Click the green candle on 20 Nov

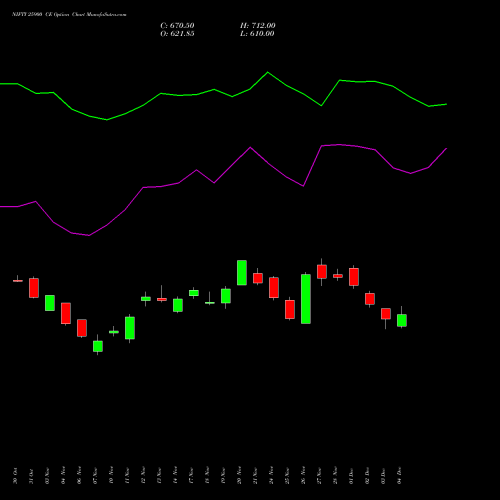(242, 273)
